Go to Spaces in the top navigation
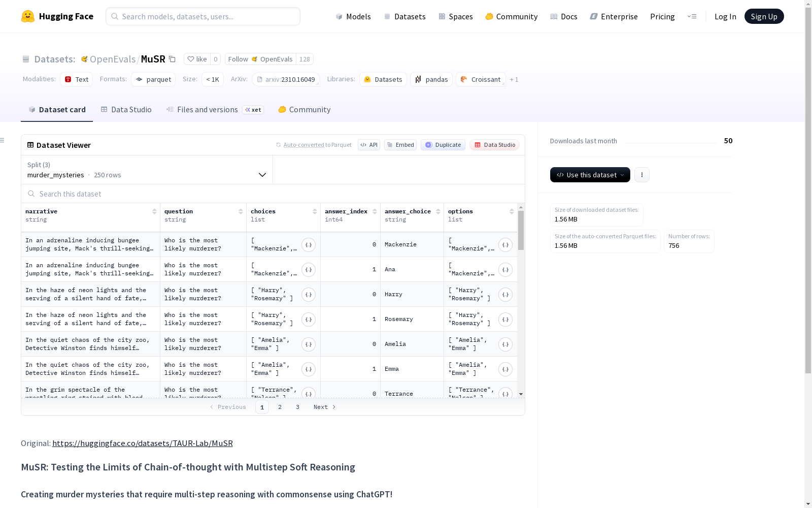This screenshot has height=508, width=812. (456, 16)
